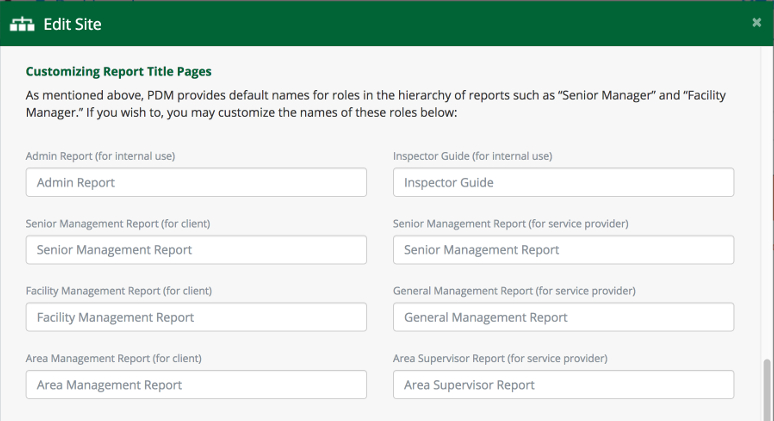Focus the Inspector Guide text box
This screenshot has width=774, height=421.
[563, 182]
